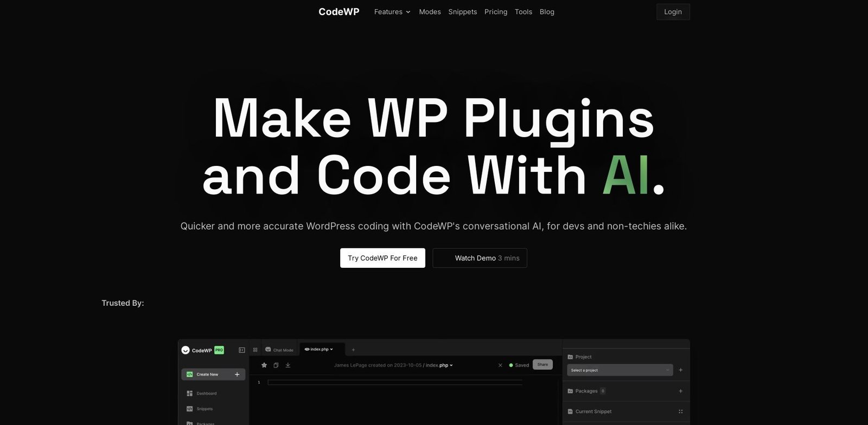Open the index.php tab dropdown chevron
The width and height of the screenshot is (868, 425).
pos(331,350)
